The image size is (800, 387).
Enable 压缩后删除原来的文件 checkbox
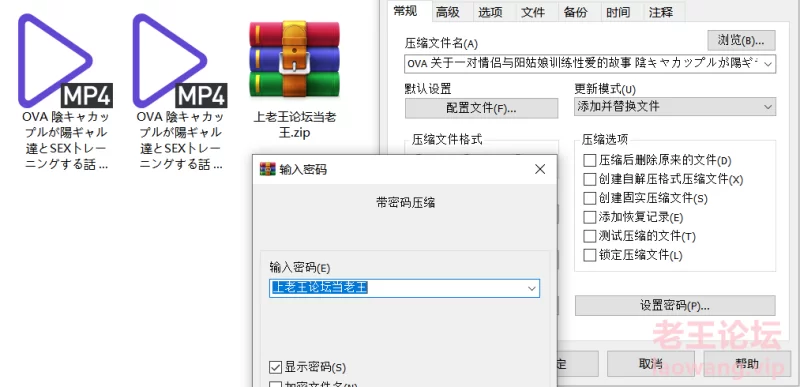click(590, 161)
